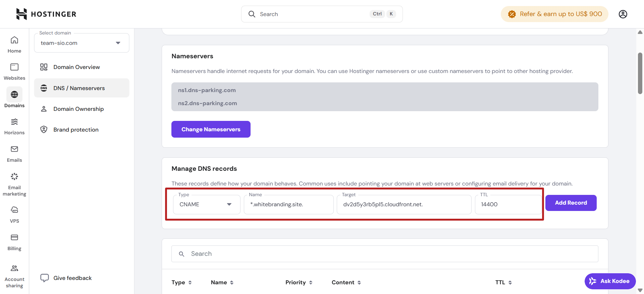644x294 pixels.
Task: Open Email marketing sidebar icon
Action: (x=14, y=176)
